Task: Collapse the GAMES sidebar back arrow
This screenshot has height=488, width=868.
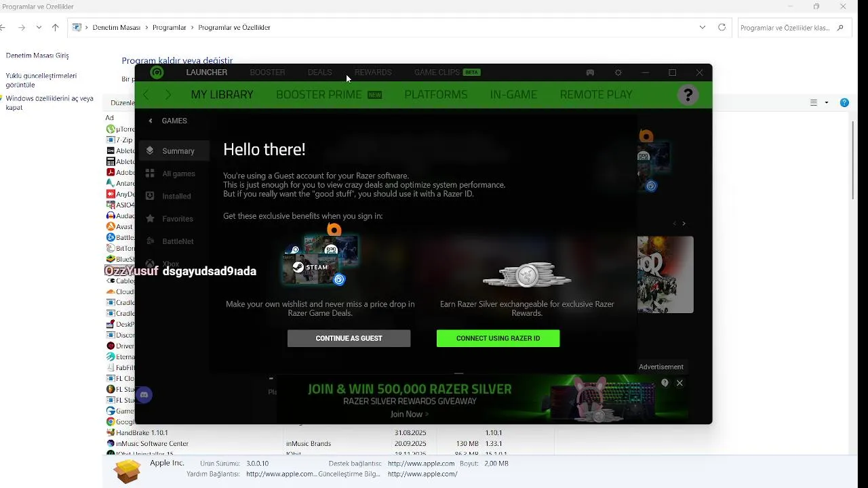Action: point(151,121)
